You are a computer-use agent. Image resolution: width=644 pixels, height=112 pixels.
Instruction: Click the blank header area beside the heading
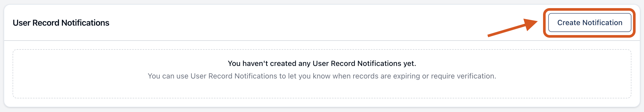[x=288, y=23]
